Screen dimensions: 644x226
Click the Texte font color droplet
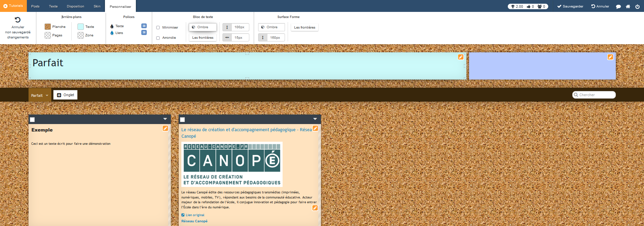[x=112, y=26]
